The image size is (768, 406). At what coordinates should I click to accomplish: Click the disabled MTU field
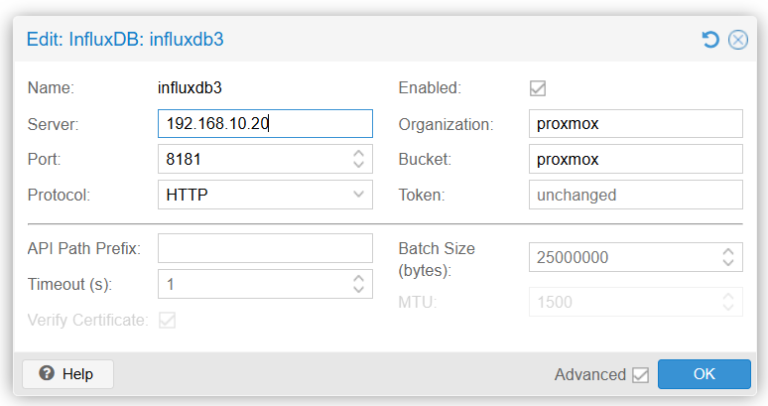(636, 302)
